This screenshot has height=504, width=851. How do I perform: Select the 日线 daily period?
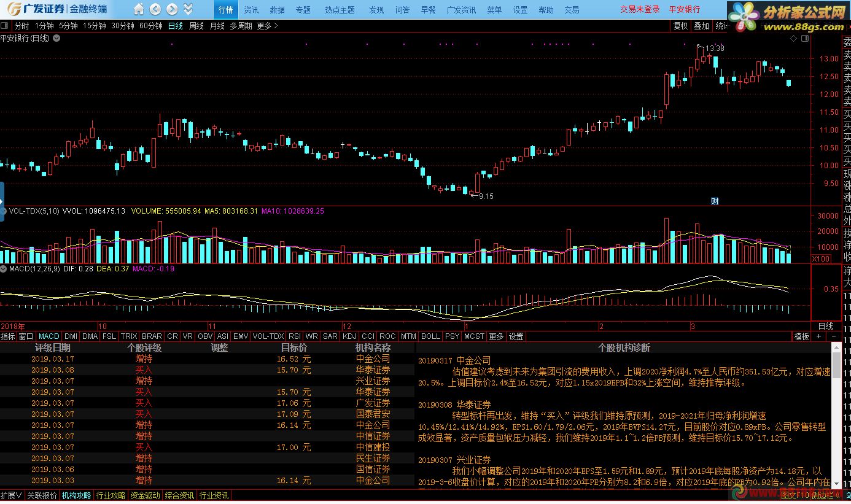176,26
